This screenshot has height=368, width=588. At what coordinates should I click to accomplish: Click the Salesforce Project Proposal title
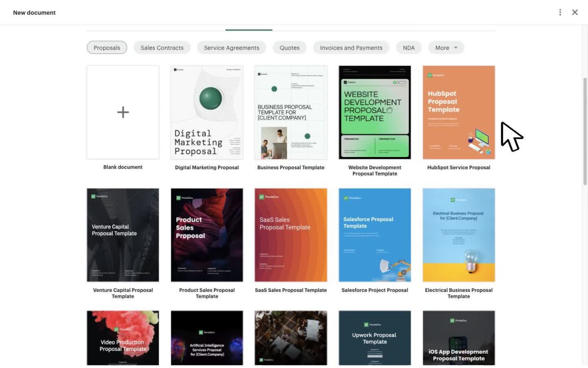pos(375,290)
